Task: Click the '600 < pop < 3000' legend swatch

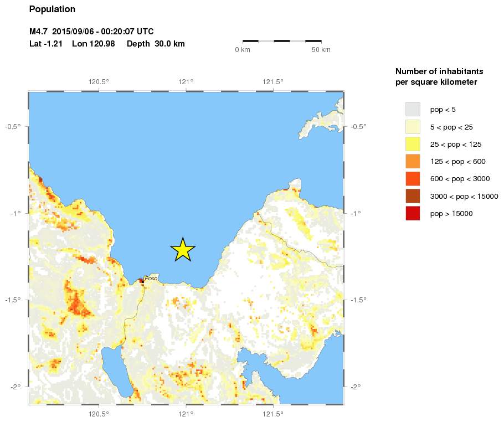Action: coord(413,178)
